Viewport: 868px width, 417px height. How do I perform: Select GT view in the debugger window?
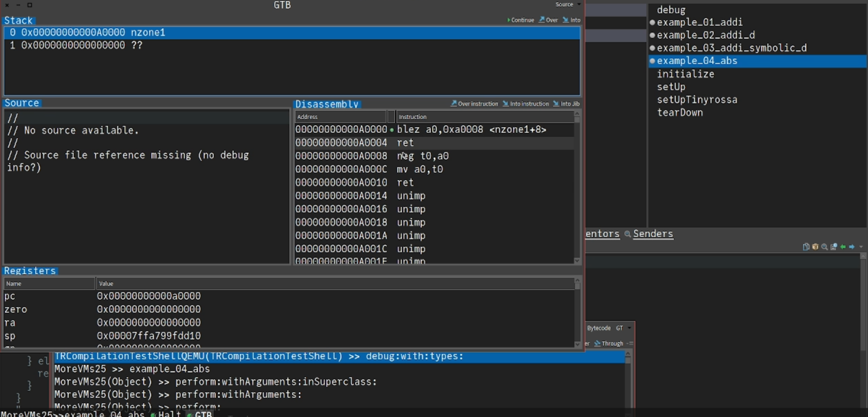tap(619, 328)
